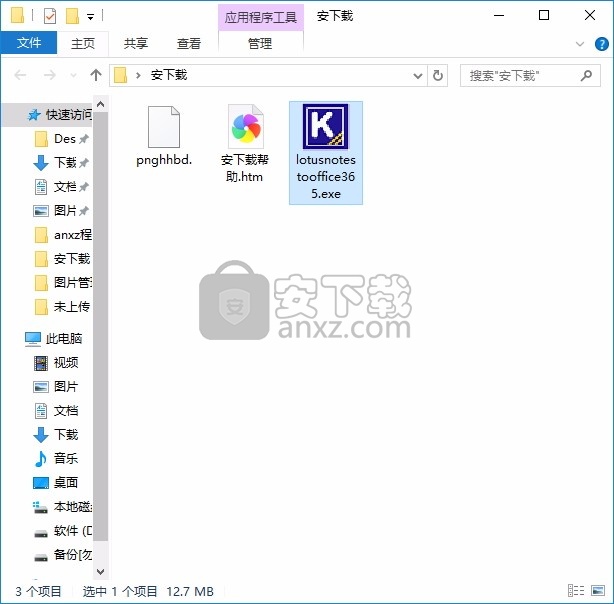Select the 应用程序工具 contextual tab
This screenshot has width=614, height=604.
260,17
